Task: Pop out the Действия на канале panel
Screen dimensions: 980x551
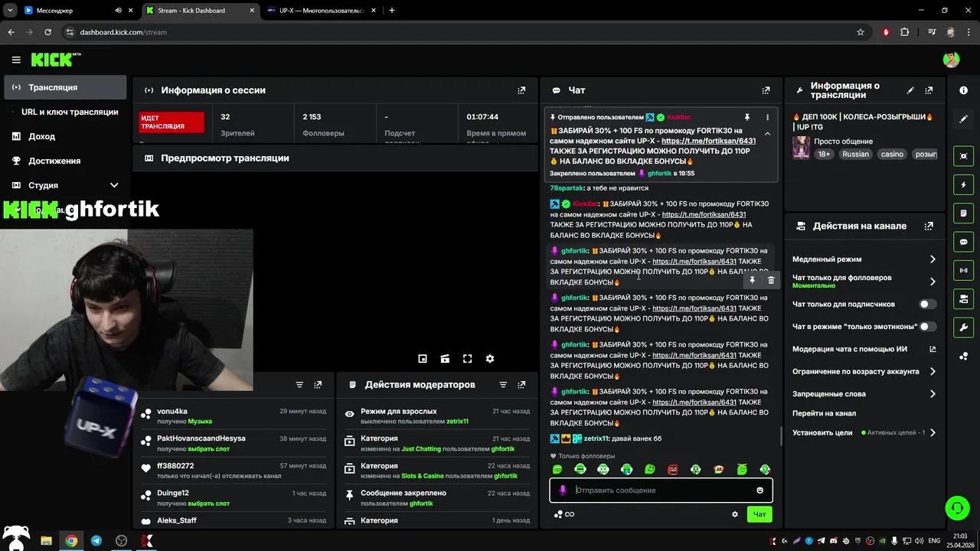Action: (929, 227)
